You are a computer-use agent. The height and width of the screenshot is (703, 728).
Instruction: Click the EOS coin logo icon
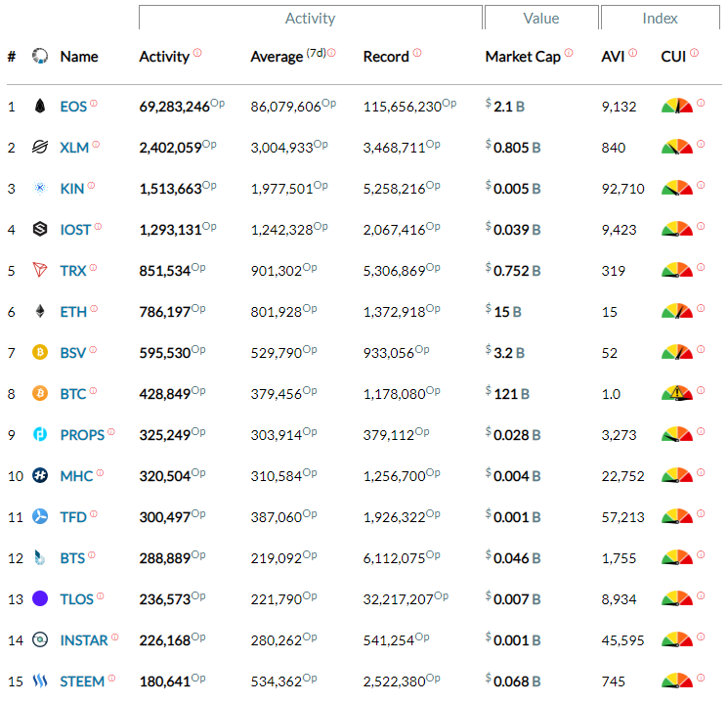[x=40, y=107]
